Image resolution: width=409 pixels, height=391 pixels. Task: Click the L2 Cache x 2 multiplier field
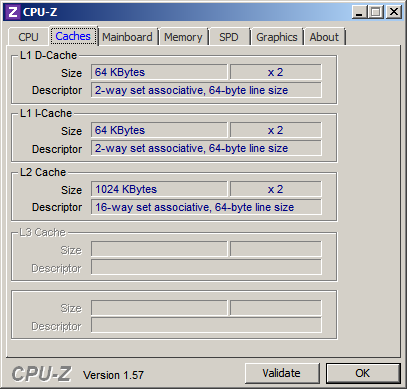276,189
